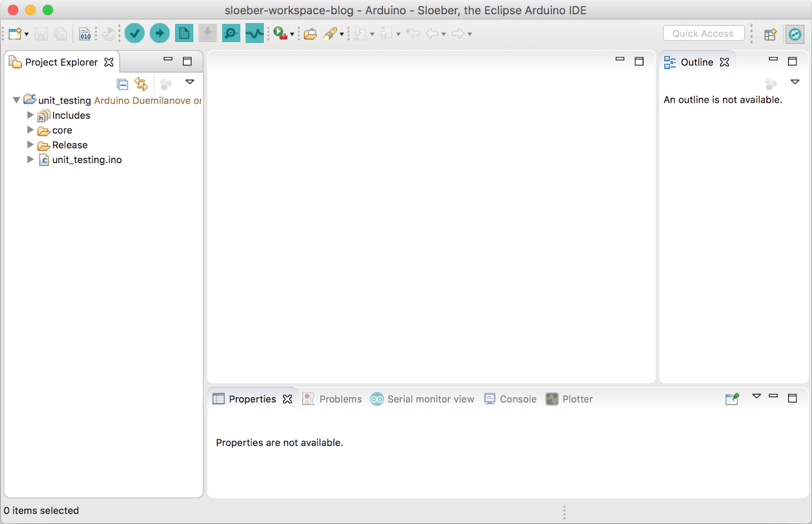
Task: Open an element with the Open Type icon
Action: pos(310,33)
